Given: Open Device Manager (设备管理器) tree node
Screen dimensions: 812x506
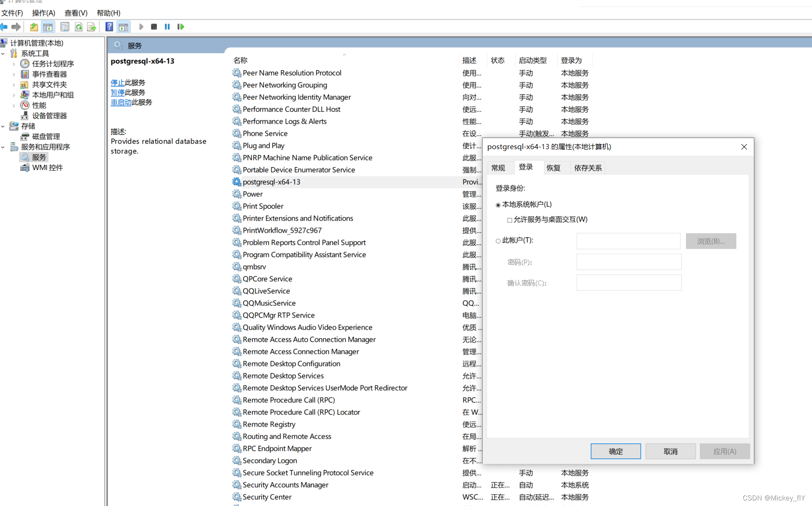Looking at the screenshot, I should pyautogui.click(x=49, y=116).
